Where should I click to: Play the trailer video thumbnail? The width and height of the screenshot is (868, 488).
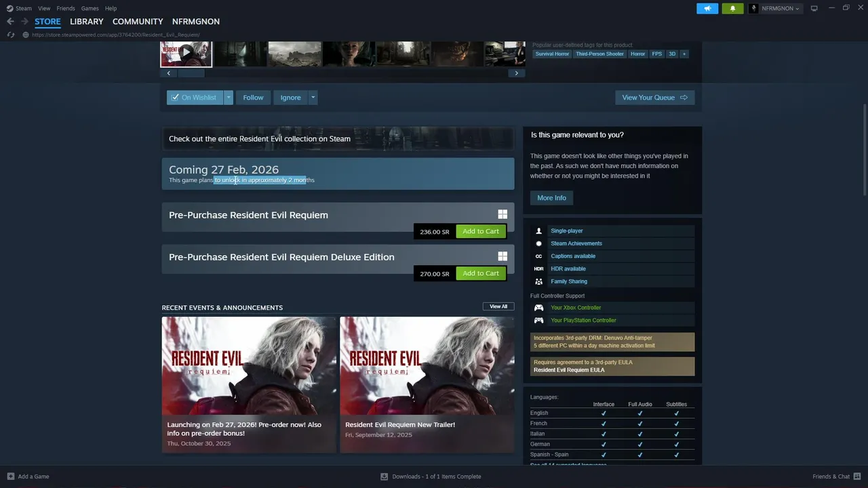[186, 54]
